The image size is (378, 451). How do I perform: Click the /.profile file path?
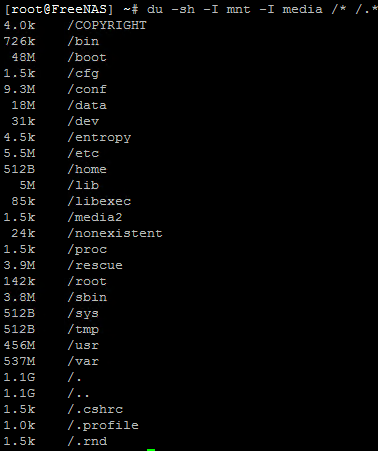103,426
